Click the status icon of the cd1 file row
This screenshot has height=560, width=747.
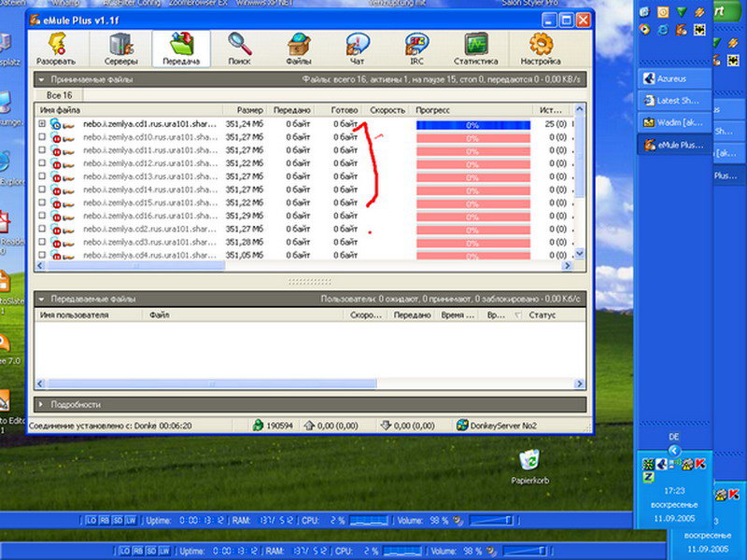click(56, 125)
